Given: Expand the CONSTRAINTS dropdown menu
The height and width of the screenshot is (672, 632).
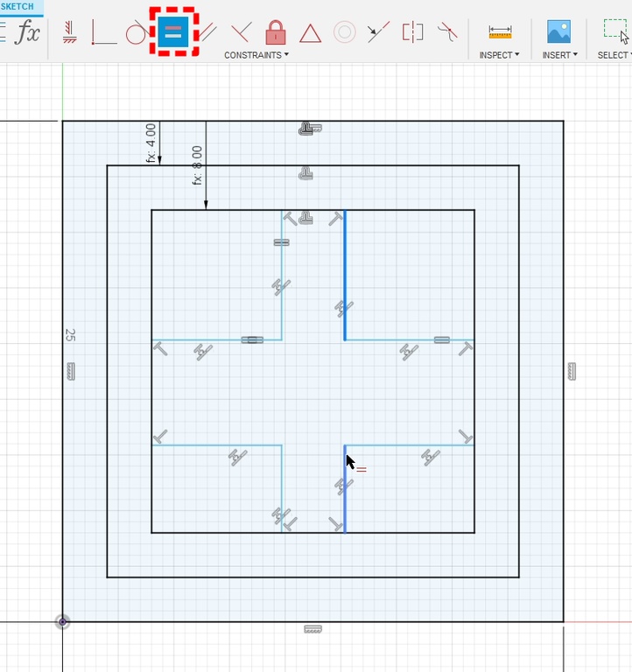Looking at the screenshot, I should tap(256, 55).
